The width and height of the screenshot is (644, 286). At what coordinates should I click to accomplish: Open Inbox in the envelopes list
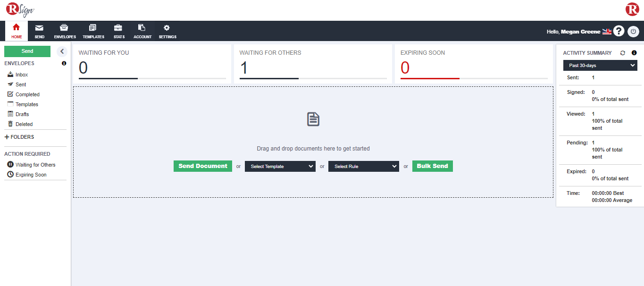pos(21,75)
